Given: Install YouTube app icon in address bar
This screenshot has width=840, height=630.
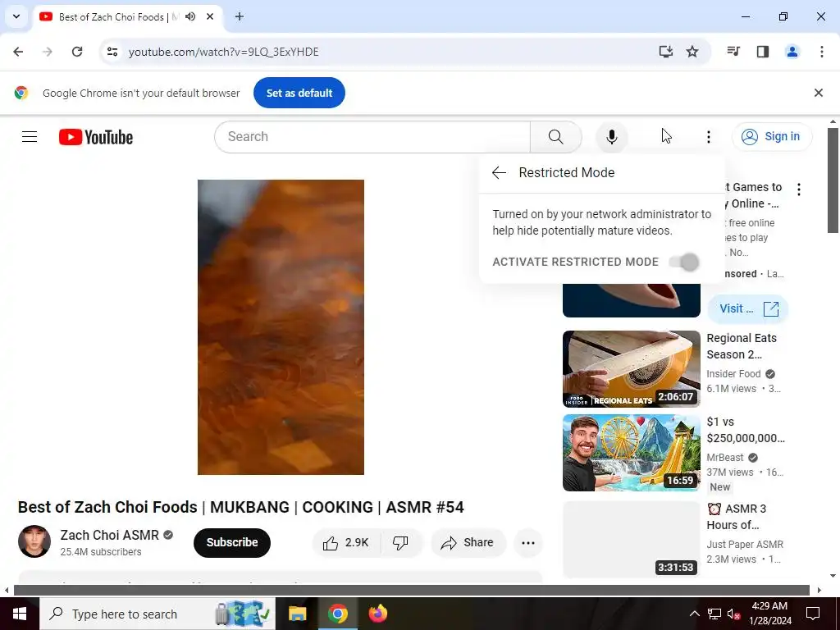Looking at the screenshot, I should point(665,52).
